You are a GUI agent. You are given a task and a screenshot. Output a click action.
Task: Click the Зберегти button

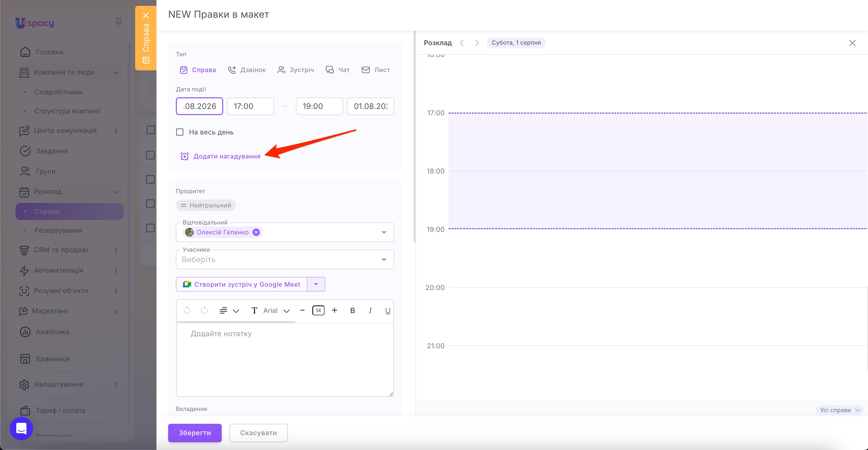[x=195, y=433]
